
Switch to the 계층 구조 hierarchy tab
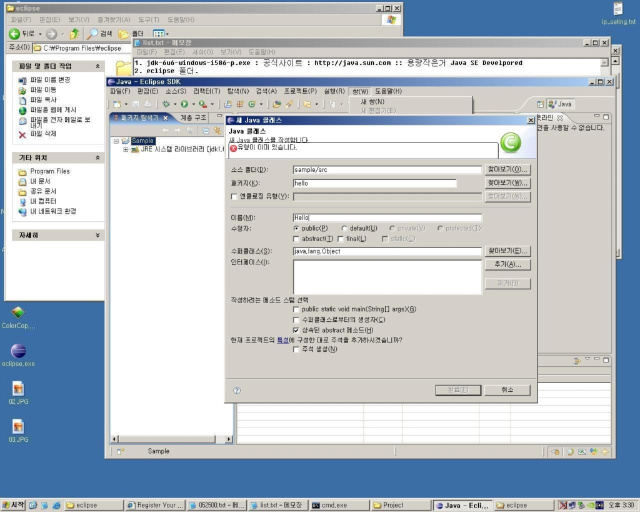point(193,118)
